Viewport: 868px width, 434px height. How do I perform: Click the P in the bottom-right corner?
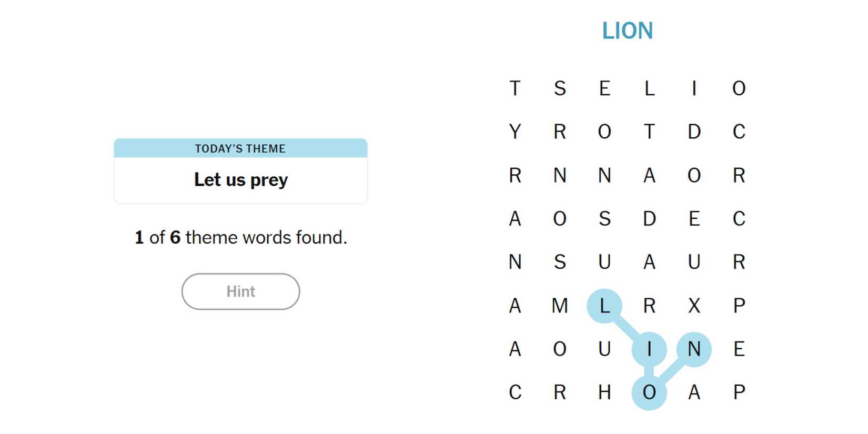tap(739, 392)
